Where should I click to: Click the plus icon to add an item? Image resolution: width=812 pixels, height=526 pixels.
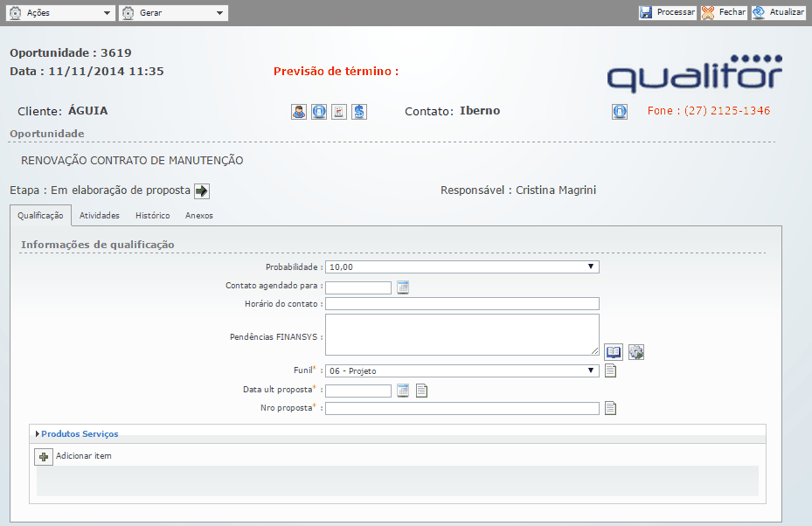point(44,457)
